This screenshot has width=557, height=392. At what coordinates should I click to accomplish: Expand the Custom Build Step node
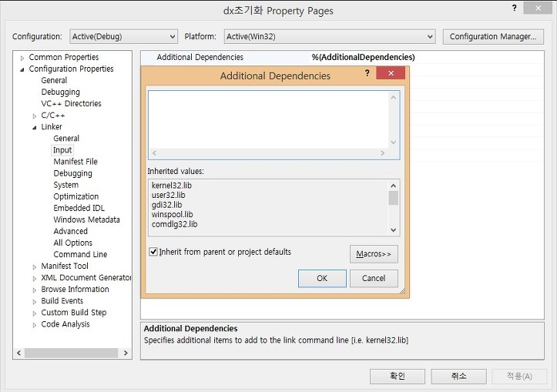(35, 313)
